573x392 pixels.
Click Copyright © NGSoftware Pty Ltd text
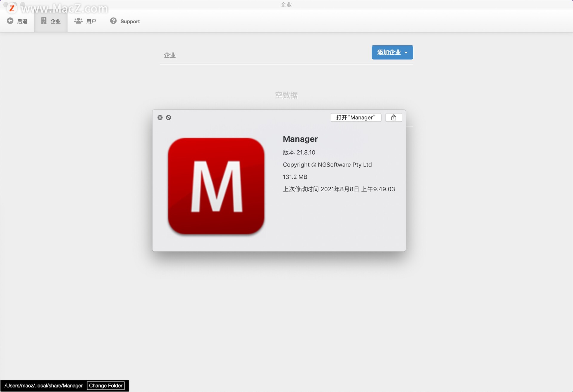click(x=327, y=165)
